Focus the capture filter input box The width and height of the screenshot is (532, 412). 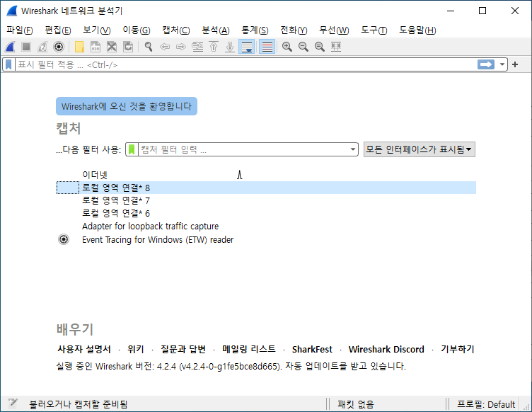(243, 149)
